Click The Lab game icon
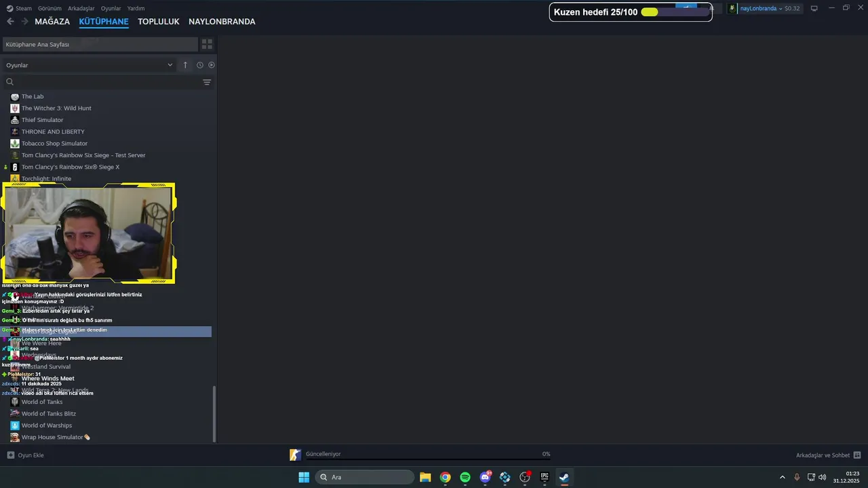The width and height of the screenshot is (868, 488). (15, 96)
